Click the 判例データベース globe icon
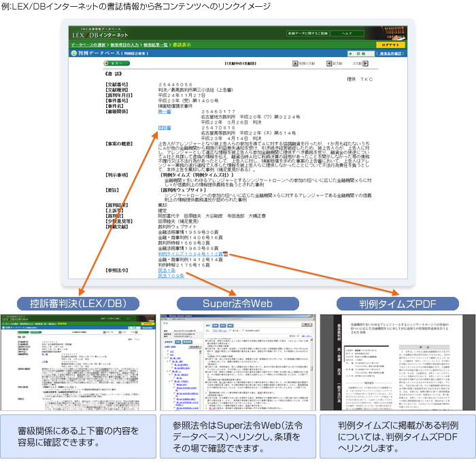The height and width of the screenshot is (462, 476). (73, 53)
